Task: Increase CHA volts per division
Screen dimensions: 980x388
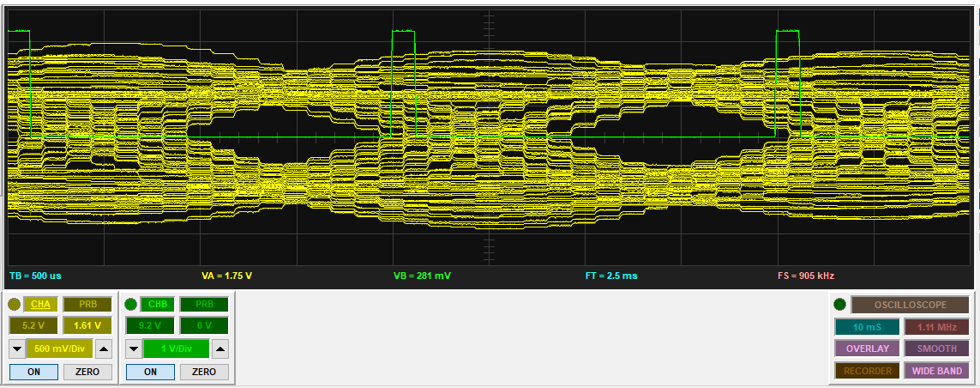Action: pos(104,349)
